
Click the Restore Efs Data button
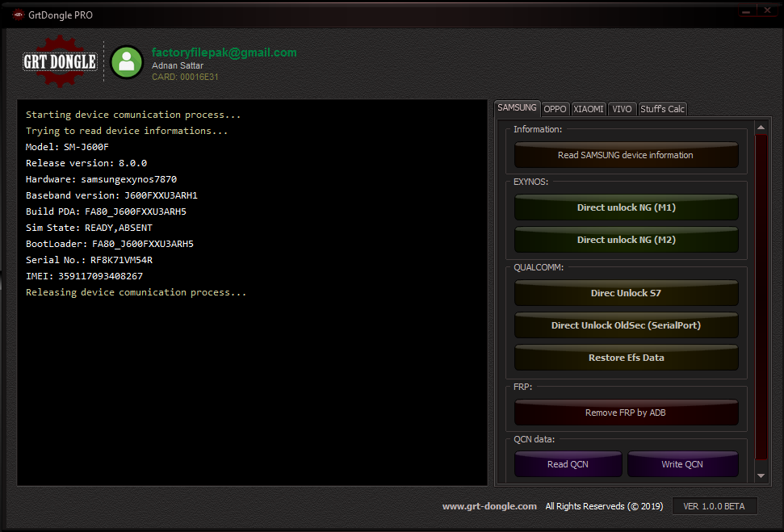pyautogui.click(x=626, y=358)
